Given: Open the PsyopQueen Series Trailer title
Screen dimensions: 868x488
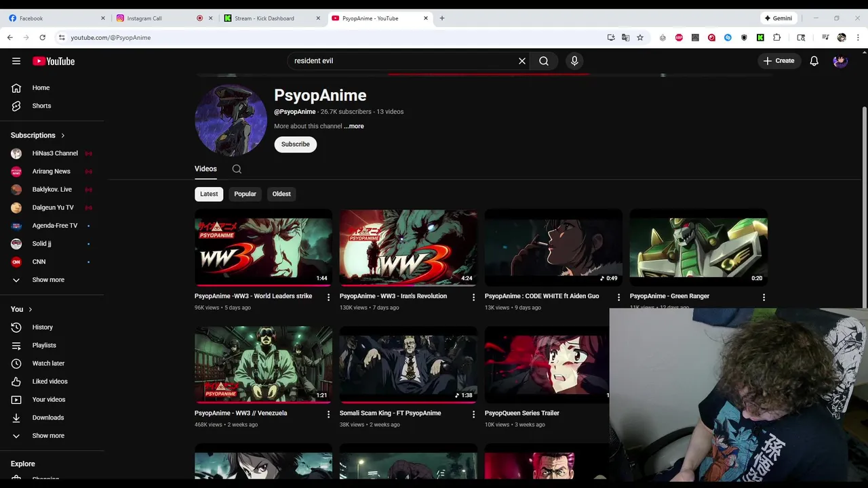Looking at the screenshot, I should [522, 413].
